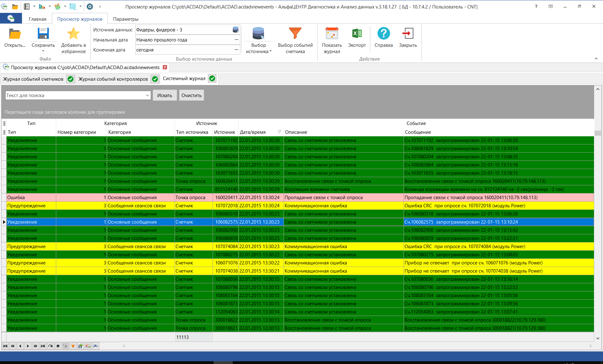Open the Закрыть exit door icon
This screenshot has width=603, height=364.
[x=407, y=33]
